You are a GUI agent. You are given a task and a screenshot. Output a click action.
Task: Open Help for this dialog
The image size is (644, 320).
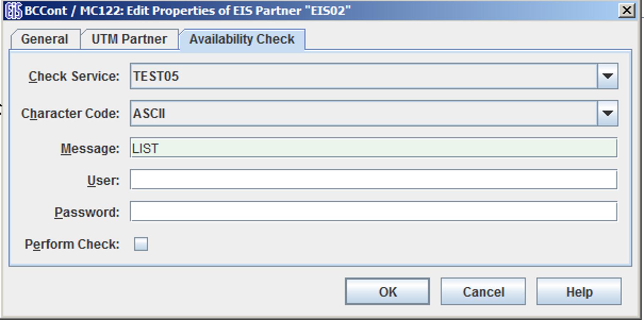pos(579,292)
